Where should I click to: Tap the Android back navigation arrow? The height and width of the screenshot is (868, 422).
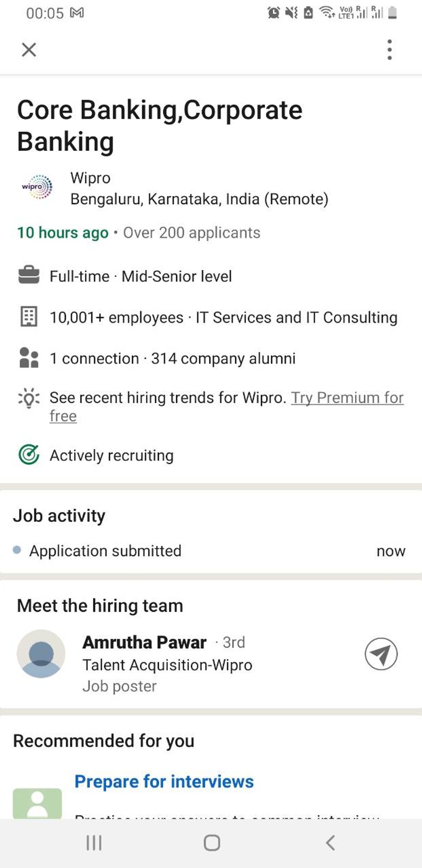click(x=330, y=843)
